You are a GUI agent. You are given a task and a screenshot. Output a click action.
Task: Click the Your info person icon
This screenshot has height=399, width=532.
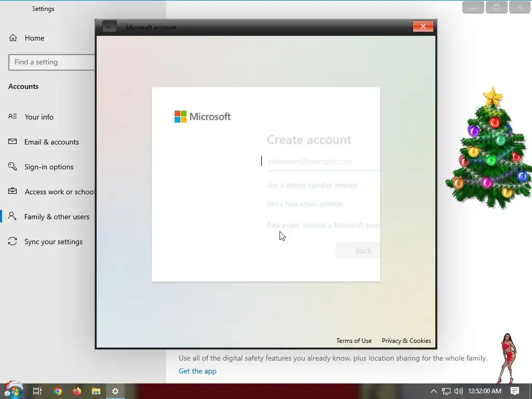coord(12,116)
